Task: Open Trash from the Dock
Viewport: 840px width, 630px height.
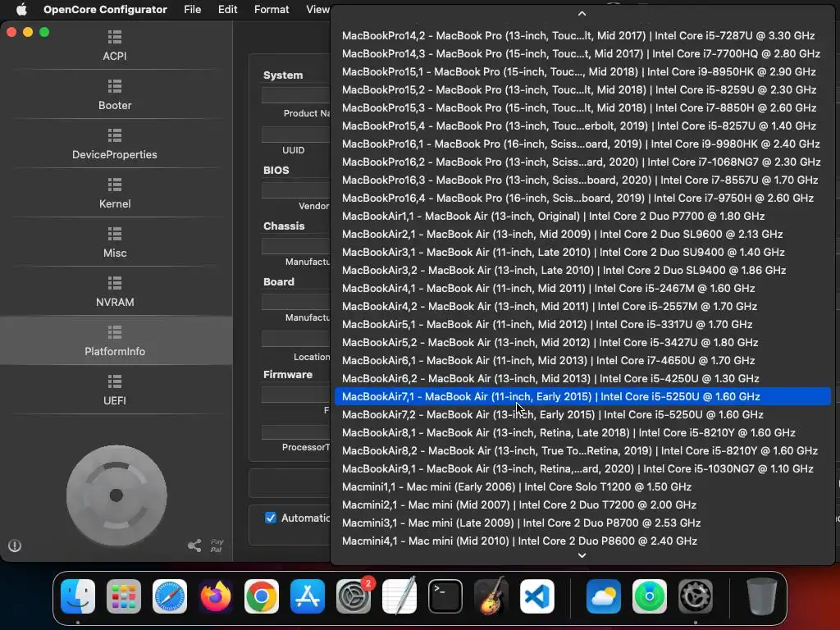Action: pos(761,596)
